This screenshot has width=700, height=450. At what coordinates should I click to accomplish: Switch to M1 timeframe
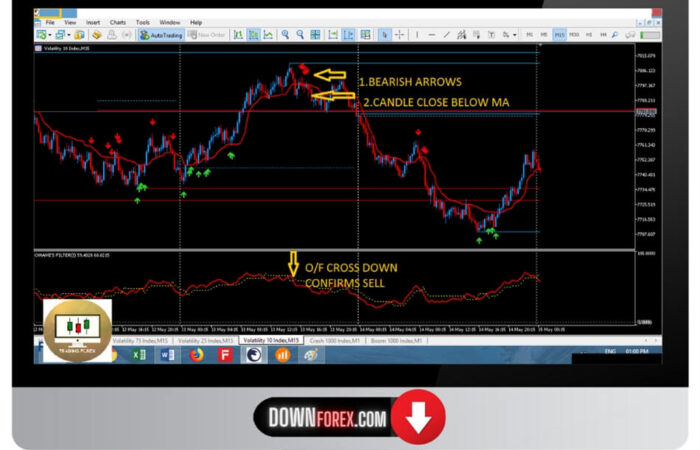tap(529, 35)
